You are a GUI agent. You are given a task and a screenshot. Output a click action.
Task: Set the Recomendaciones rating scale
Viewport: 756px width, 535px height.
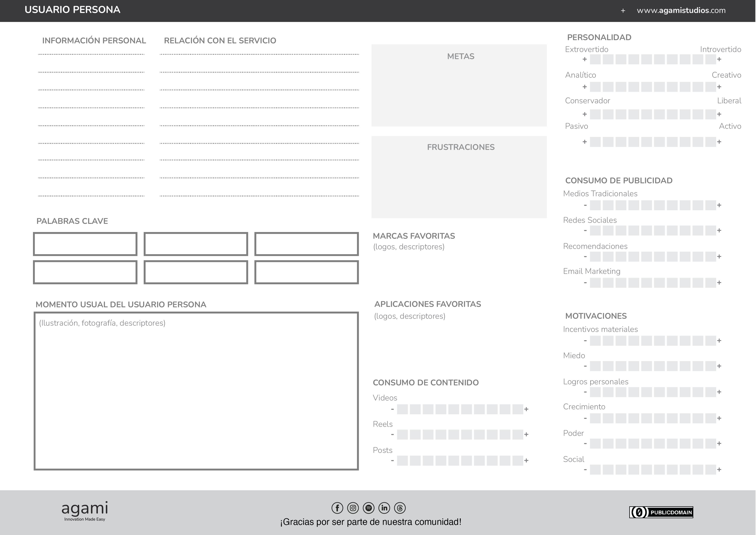point(653,257)
